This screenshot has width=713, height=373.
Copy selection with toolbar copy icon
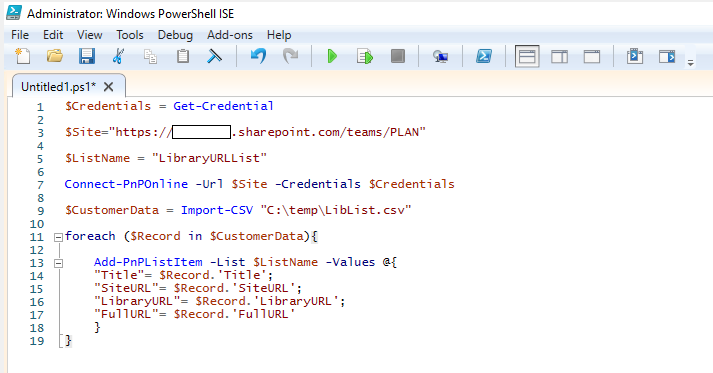[x=151, y=56]
